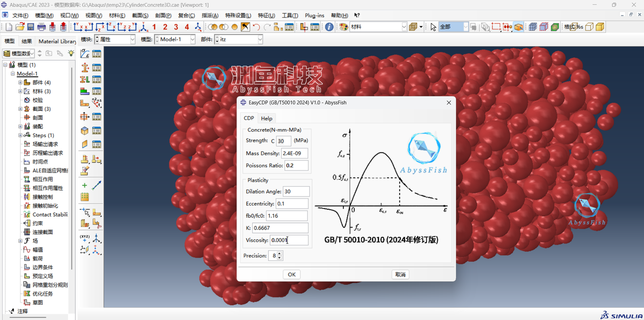Click the Viscosity input field
Screen dimensions: 644x320
click(289, 240)
